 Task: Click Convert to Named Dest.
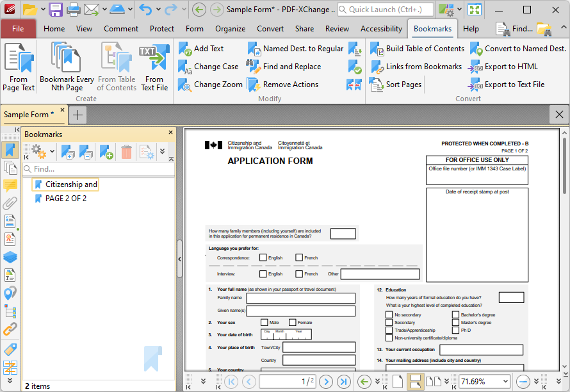click(x=518, y=49)
